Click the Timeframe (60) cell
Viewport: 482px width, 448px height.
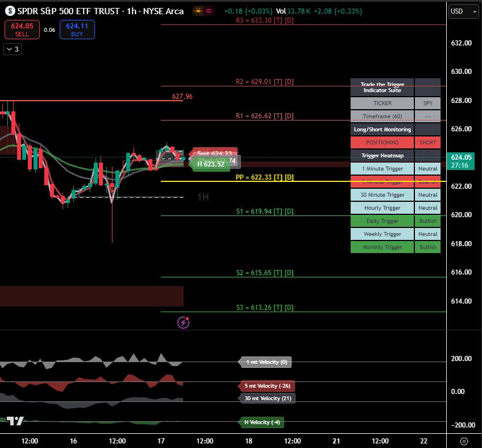[x=383, y=116]
